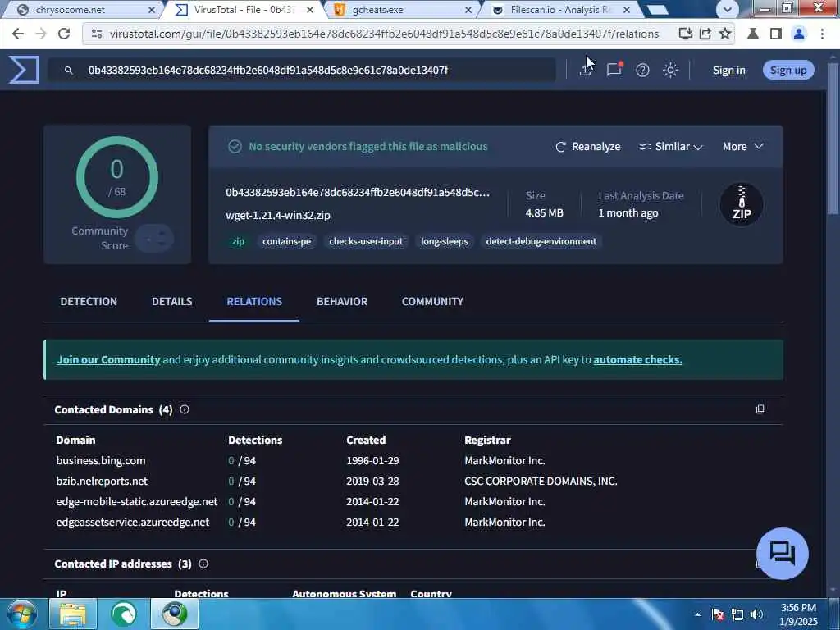This screenshot has height=630, width=840.
Task: Open the notifications chat icon
Action: click(614, 70)
